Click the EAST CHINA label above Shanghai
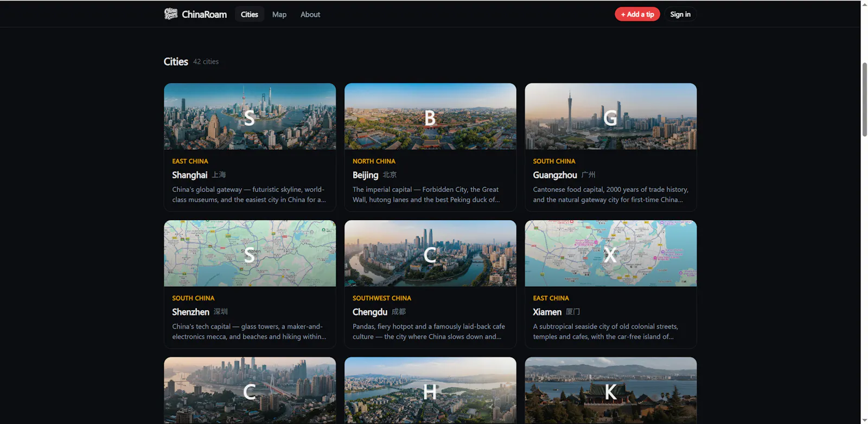The width and height of the screenshot is (868, 424). pyautogui.click(x=190, y=161)
